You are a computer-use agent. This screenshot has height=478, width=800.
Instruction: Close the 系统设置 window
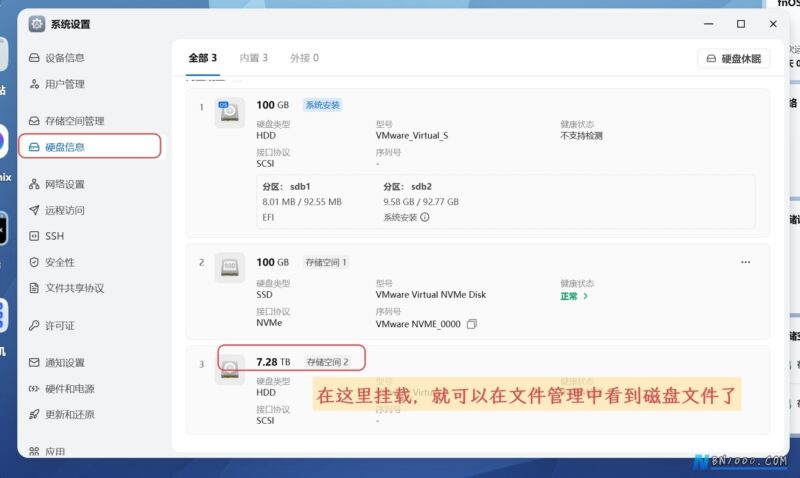(773, 24)
